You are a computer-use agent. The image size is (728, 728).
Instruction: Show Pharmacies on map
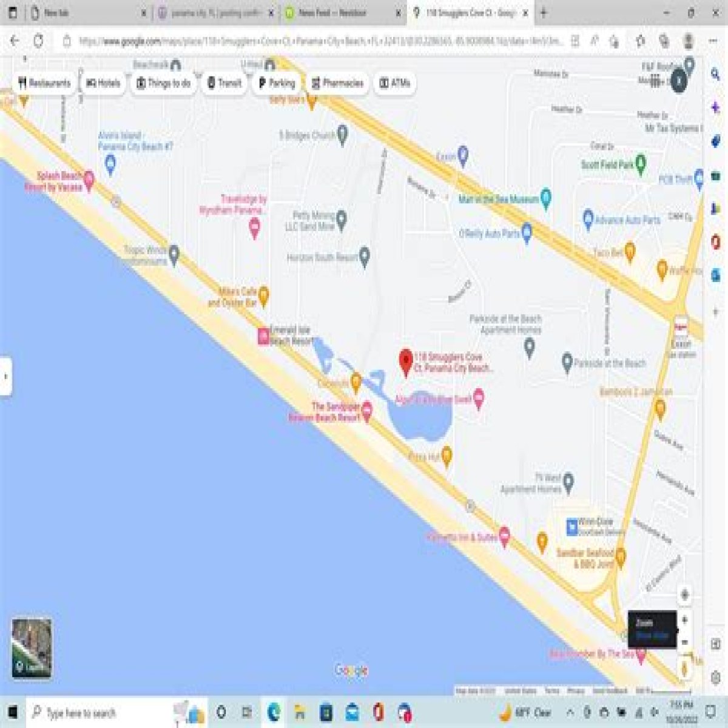point(337,83)
